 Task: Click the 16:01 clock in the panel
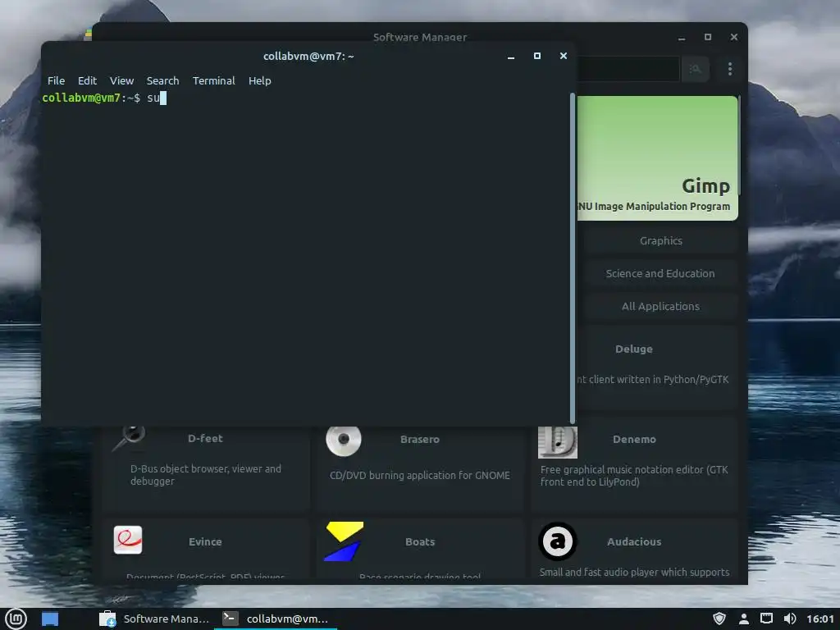coord(820,619)
